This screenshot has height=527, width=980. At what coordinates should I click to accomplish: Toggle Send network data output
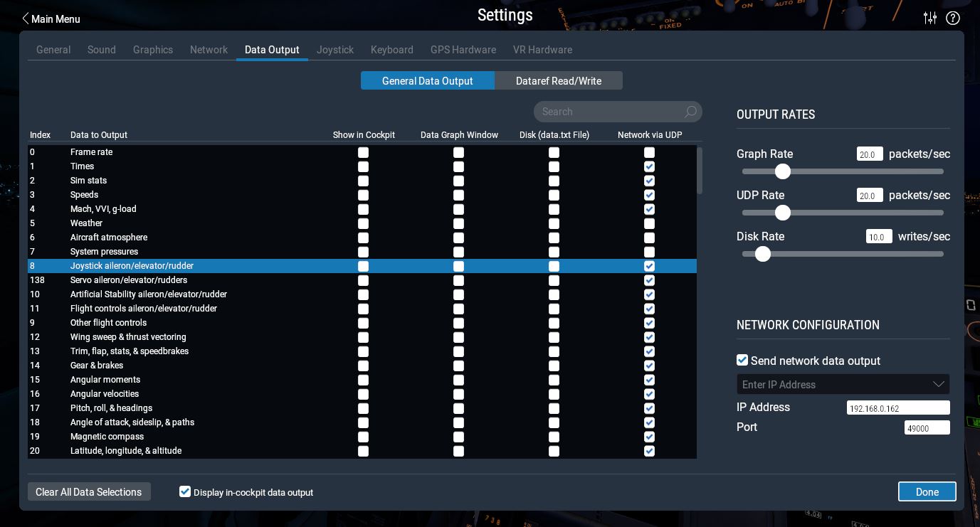742,360
